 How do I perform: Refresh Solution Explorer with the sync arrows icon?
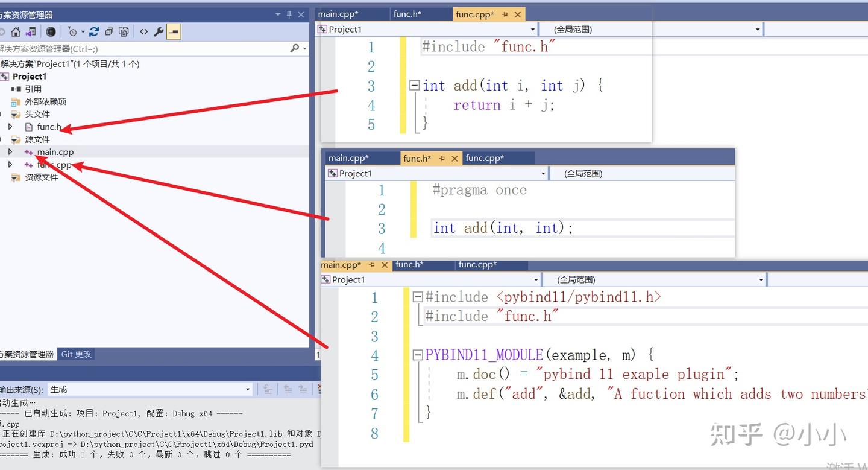(94, 32)
